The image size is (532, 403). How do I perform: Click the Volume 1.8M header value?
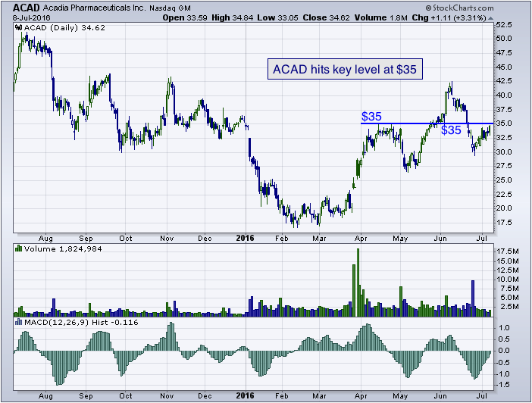tap(380, 17)
